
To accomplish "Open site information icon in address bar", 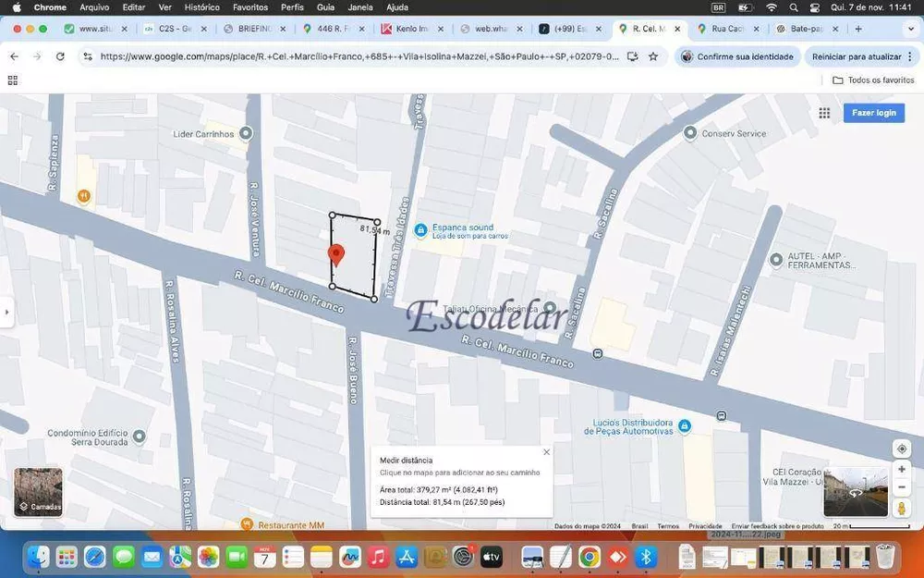I will [x=88, y=56].
